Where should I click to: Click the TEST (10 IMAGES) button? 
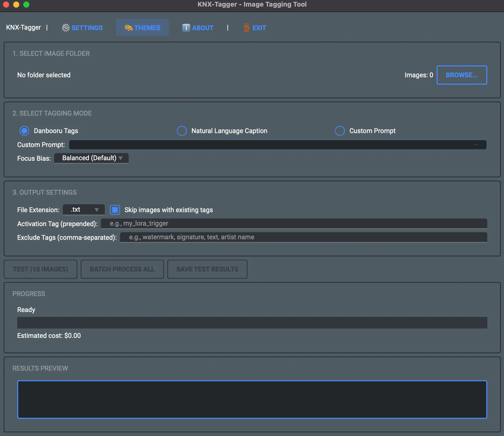(41, 269)
